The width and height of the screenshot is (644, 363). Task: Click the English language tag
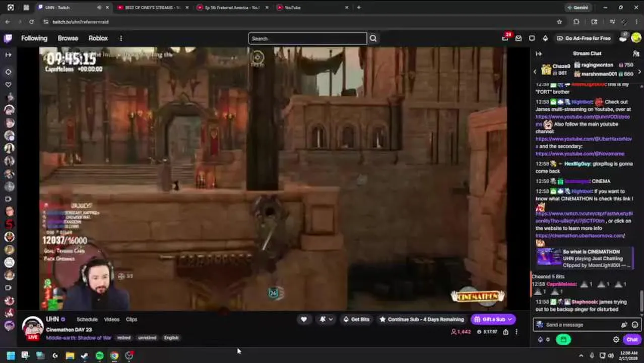click(171, 338)
